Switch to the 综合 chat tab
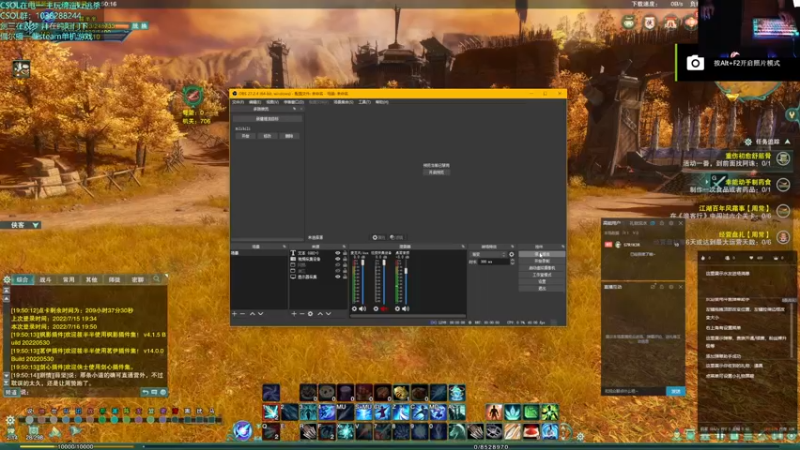This screenshot has height=450, width=800. point(22,280)
